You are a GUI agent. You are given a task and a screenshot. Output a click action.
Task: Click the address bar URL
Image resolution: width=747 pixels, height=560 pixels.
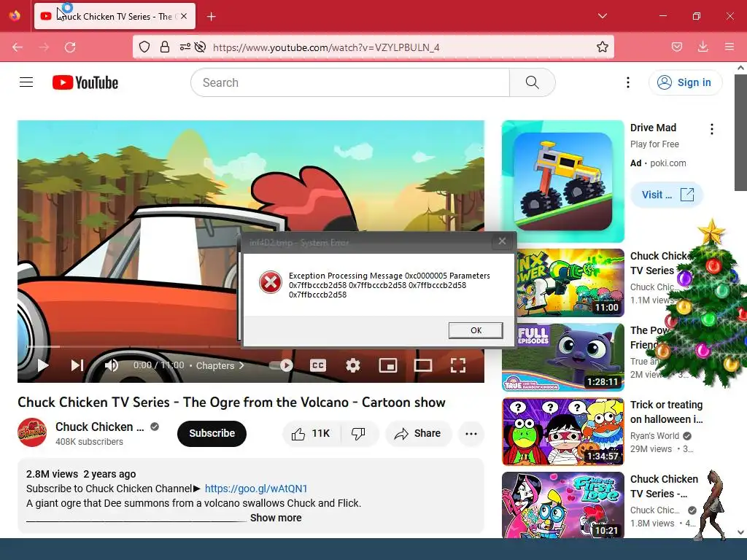(326, 47)
